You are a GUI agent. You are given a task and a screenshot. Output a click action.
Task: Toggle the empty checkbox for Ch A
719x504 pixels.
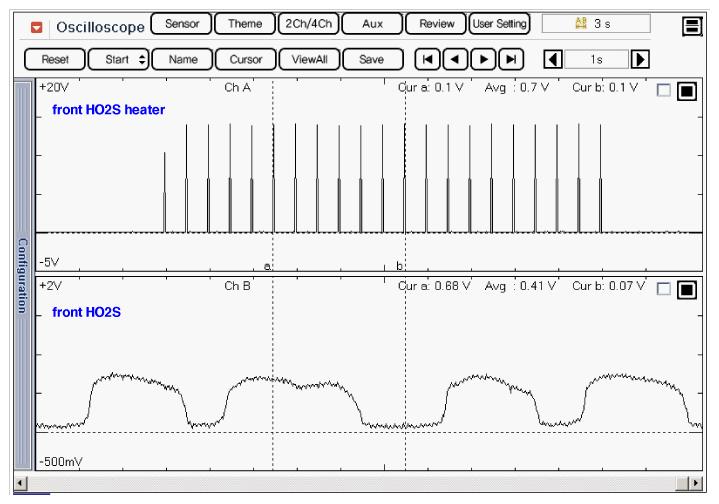(x=664, y=91)
